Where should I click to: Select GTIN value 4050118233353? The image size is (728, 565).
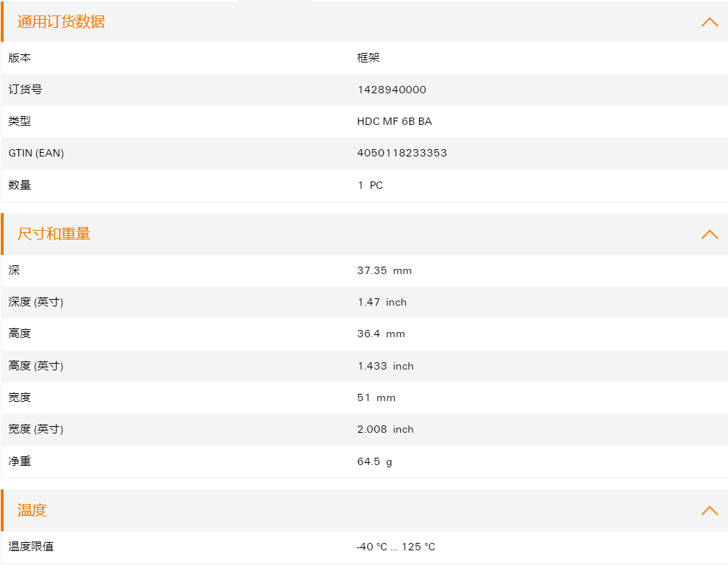[402, 153]
